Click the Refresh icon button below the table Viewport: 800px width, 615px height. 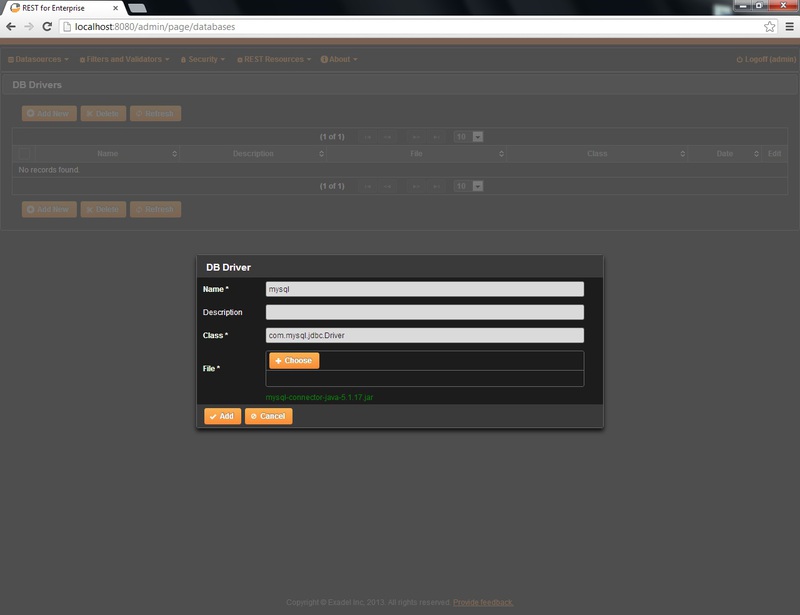click(x=140, y=210)
